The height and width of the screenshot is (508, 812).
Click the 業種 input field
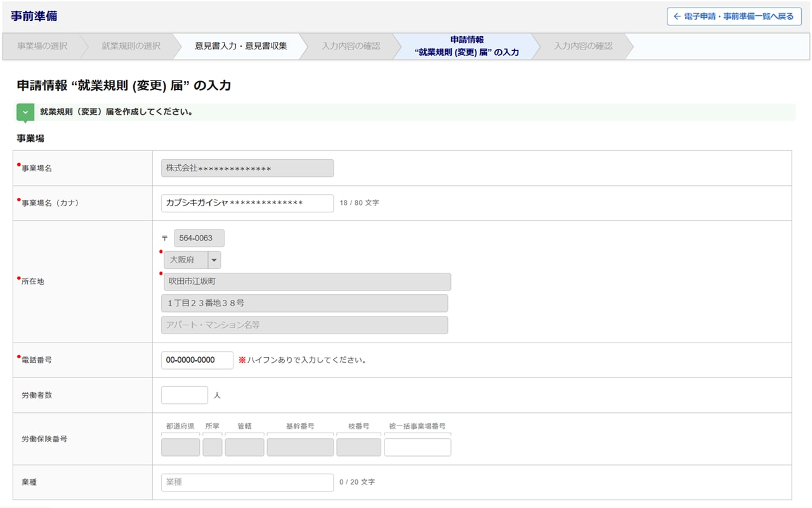(247, 482)
